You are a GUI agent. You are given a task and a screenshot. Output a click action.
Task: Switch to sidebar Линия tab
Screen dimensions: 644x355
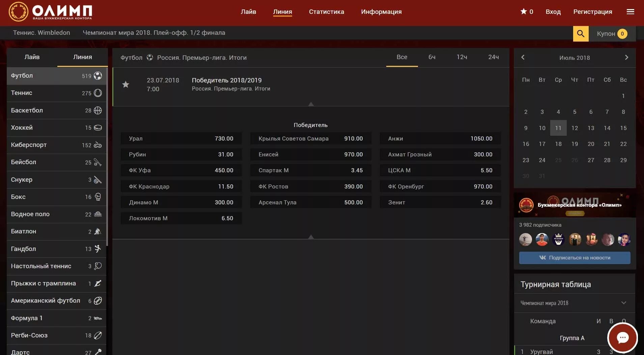tap(83, 57)
